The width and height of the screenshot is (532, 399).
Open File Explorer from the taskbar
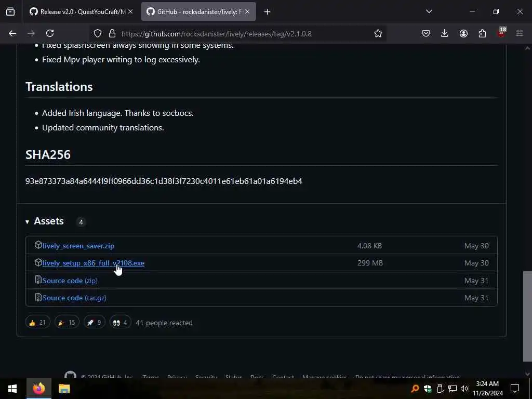point(64,389)
